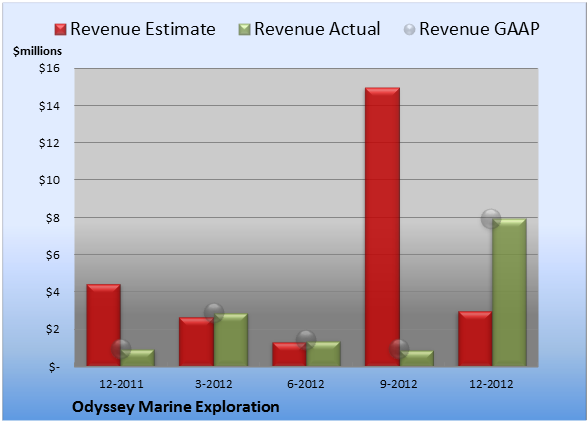Click the GAAP sphere marker for 6-2012

(306, 340)
